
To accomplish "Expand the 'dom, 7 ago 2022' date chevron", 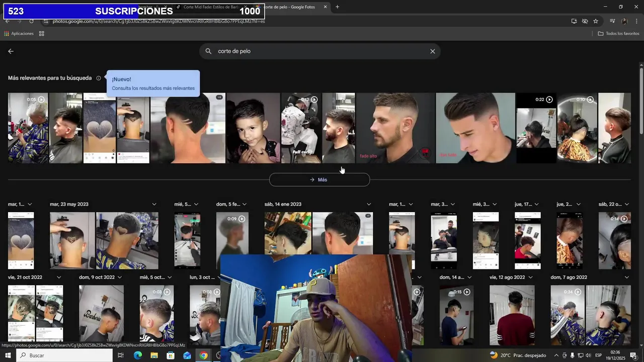I will click(x=626, y=277).
